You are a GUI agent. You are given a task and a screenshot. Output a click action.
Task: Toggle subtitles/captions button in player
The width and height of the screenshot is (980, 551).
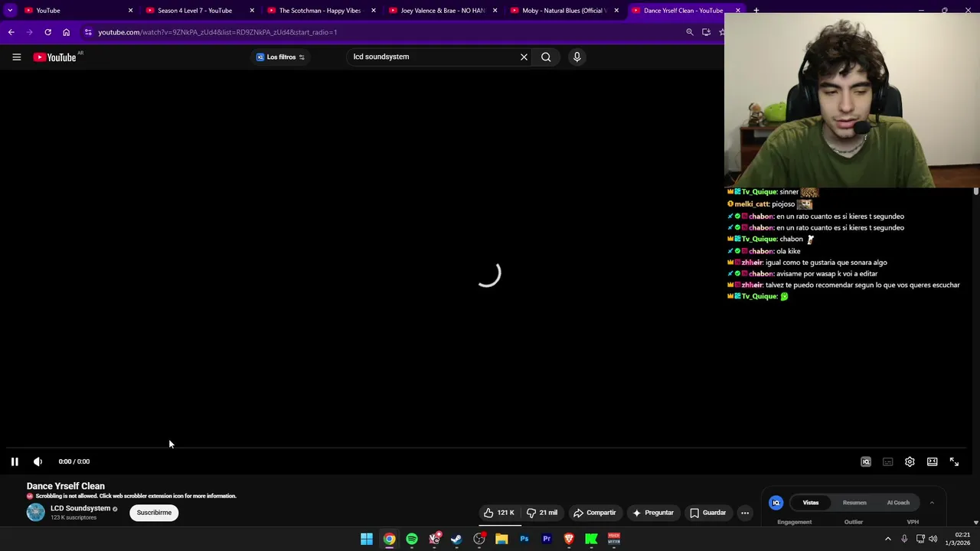coord(887,461)
